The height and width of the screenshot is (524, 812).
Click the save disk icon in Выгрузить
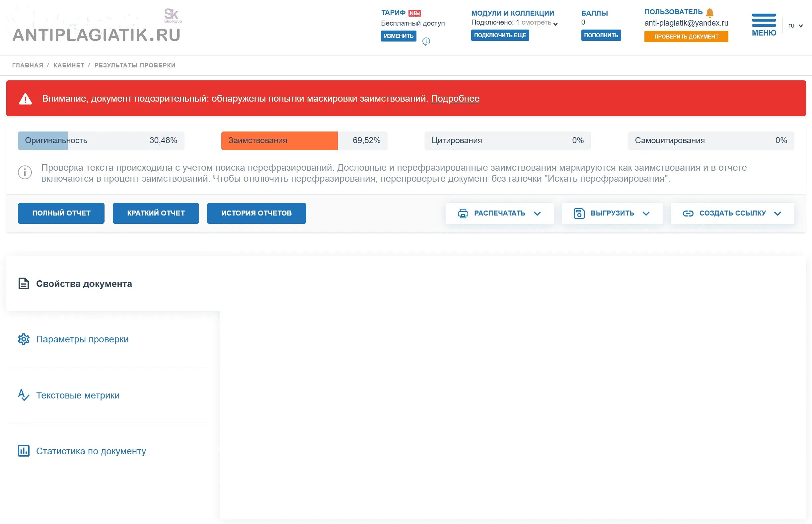579,213
